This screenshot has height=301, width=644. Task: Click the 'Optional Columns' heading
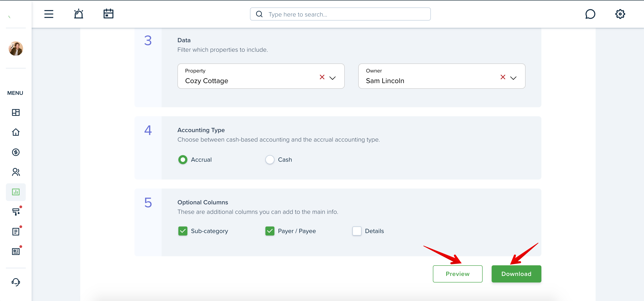pyautogui.click(x=203, y=202)
